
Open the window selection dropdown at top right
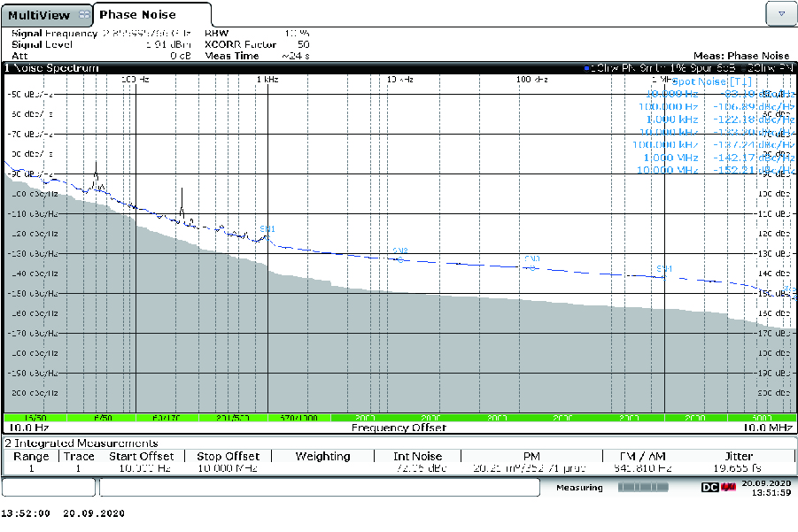coord(780,13)
